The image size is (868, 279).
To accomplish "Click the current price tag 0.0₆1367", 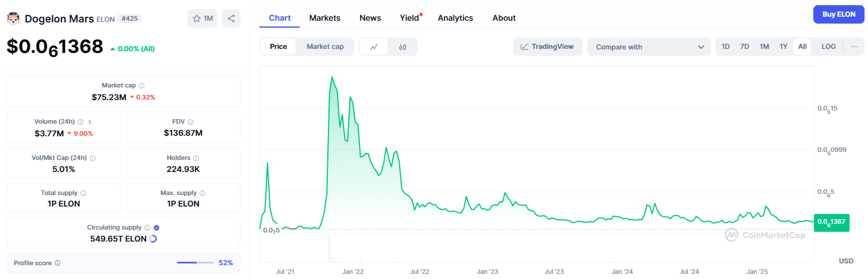I will (x=832, y=222).
